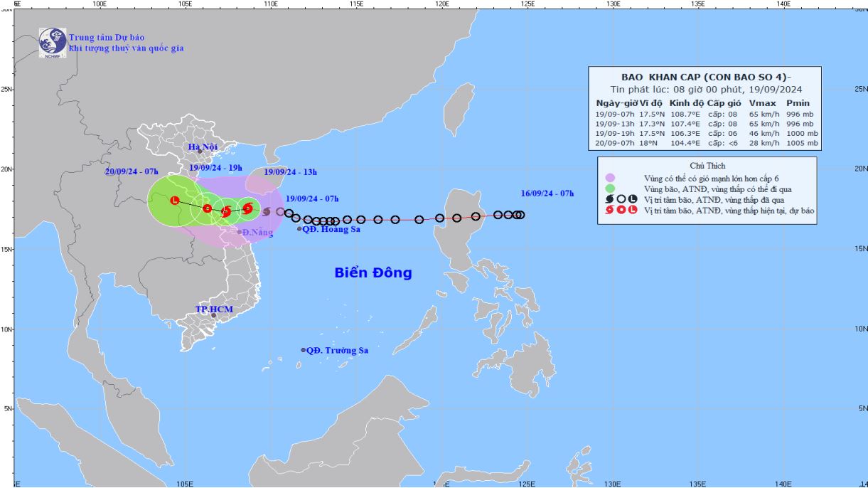The image size is (868, 488).
Task: Click the 19/09-13h table row time
Action: (x=616, y=124)
